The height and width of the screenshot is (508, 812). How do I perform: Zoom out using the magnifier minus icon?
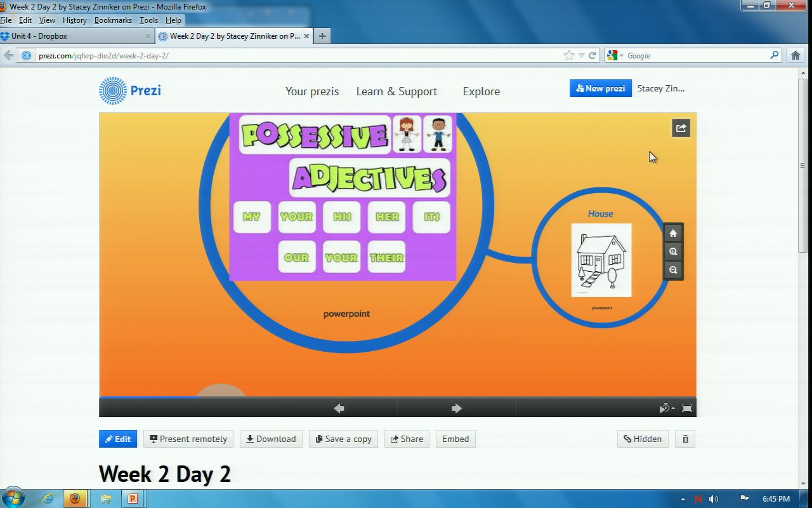pos(673,270)
